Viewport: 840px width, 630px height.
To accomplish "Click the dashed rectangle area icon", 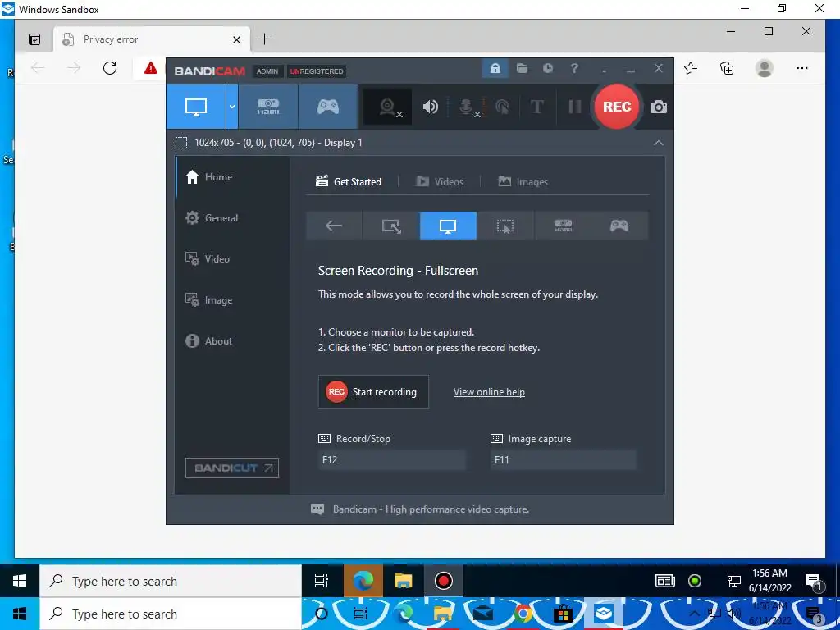I will pos(181,143).
